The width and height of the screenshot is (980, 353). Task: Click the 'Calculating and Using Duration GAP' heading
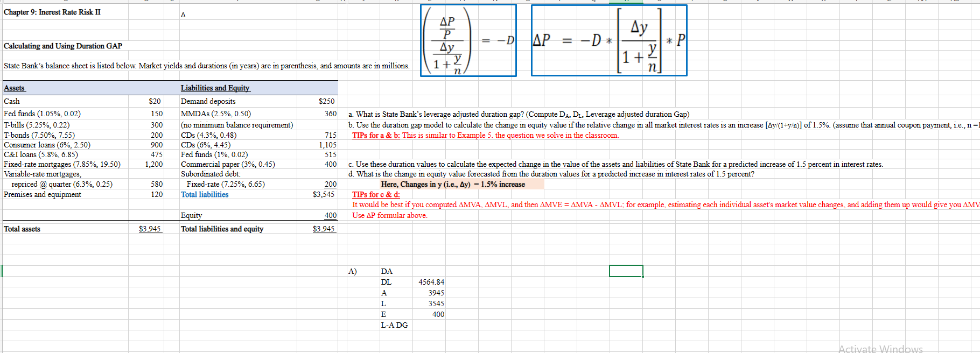63,46
